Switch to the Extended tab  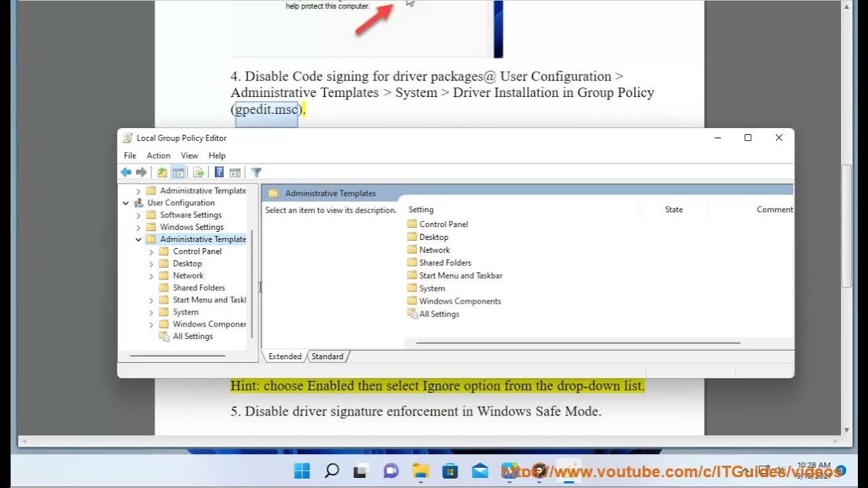click(285, 357)
